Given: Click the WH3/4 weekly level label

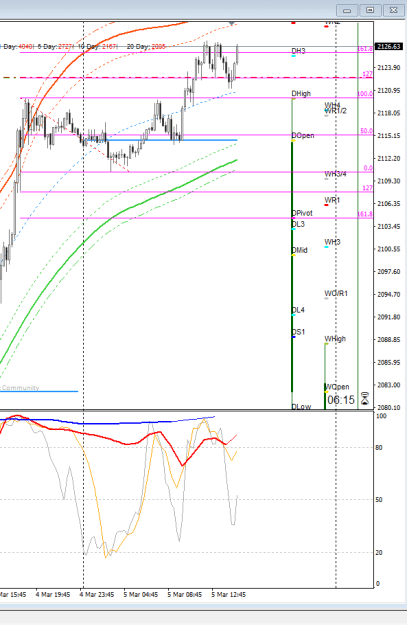Looking at the screenshot, I should pos(335,174).
